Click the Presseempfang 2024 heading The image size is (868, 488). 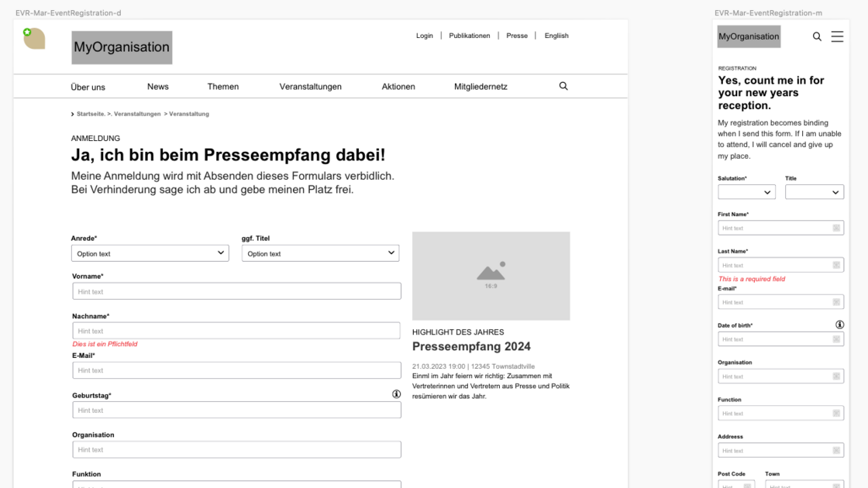click(x=471, y=346)
